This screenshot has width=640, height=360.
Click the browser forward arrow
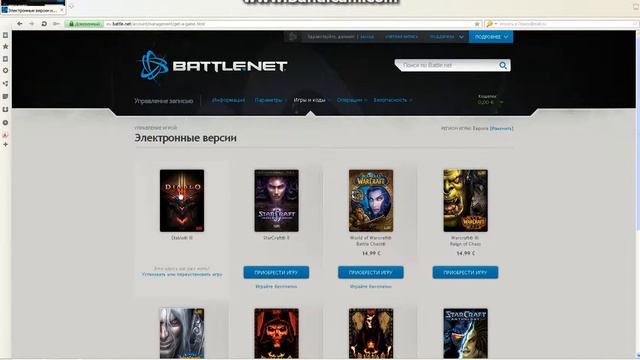point(31,24)
